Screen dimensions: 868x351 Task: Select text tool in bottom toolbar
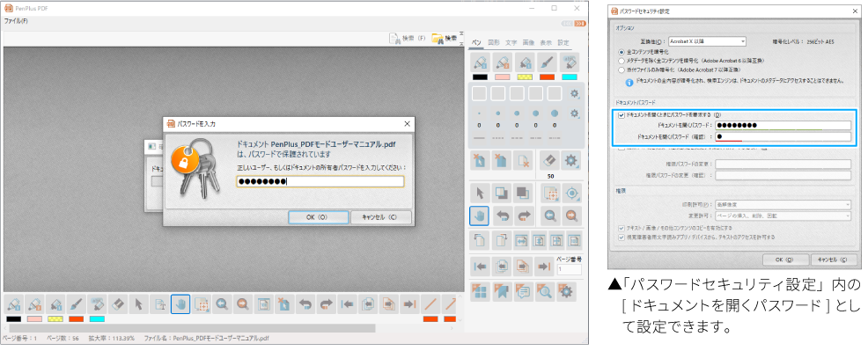pyautogui.click(x=160, y=304)
